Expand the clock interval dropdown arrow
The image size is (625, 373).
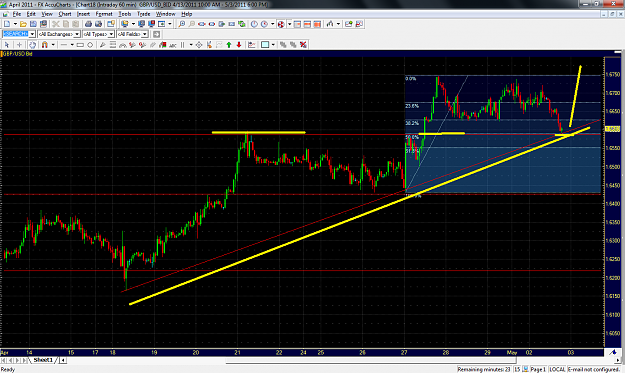tap(273, 24)
